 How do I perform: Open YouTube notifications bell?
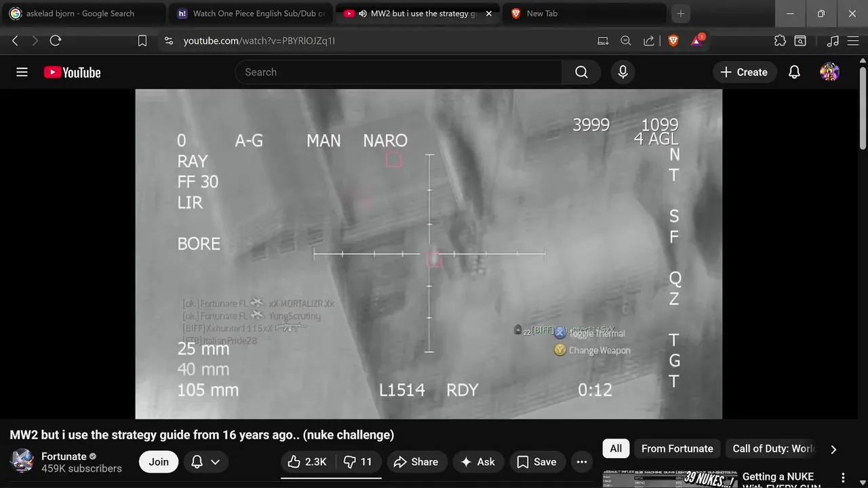(x=794, y=72)
